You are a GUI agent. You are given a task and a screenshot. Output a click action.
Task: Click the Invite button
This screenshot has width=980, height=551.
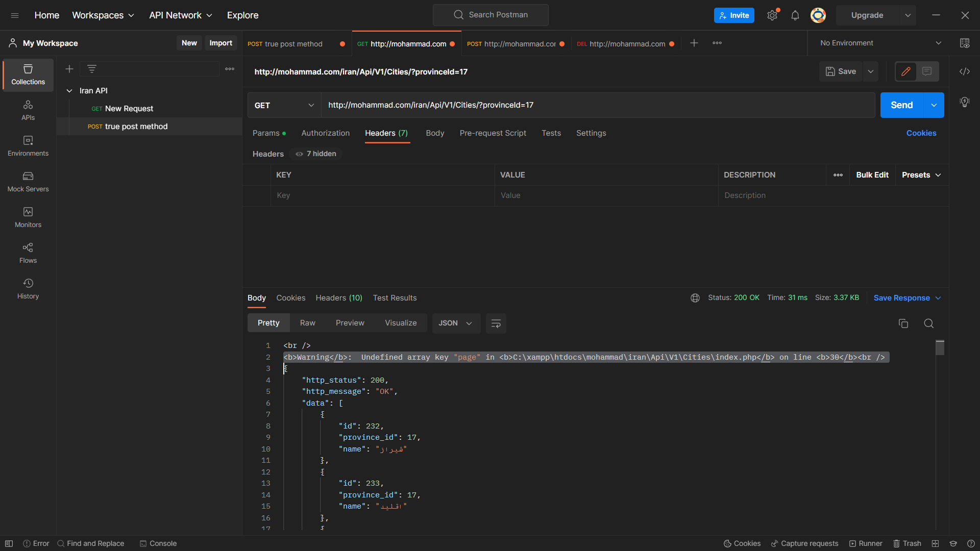coord(734,15)
